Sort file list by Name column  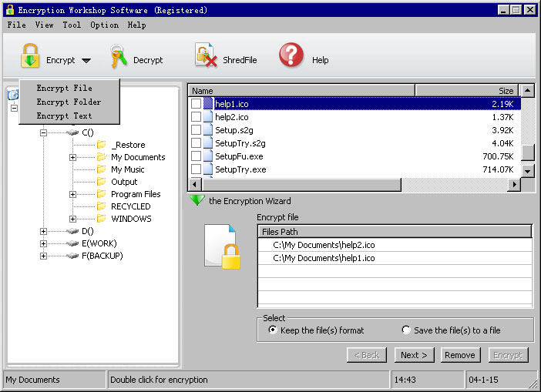(301, 91)
